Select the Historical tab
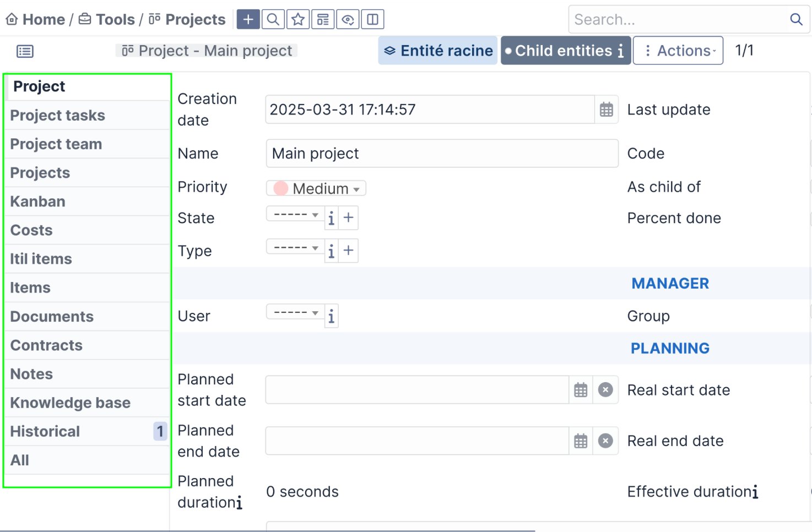Screen dimensions: 812x532 pyautogui.click(x=45, y=432)
